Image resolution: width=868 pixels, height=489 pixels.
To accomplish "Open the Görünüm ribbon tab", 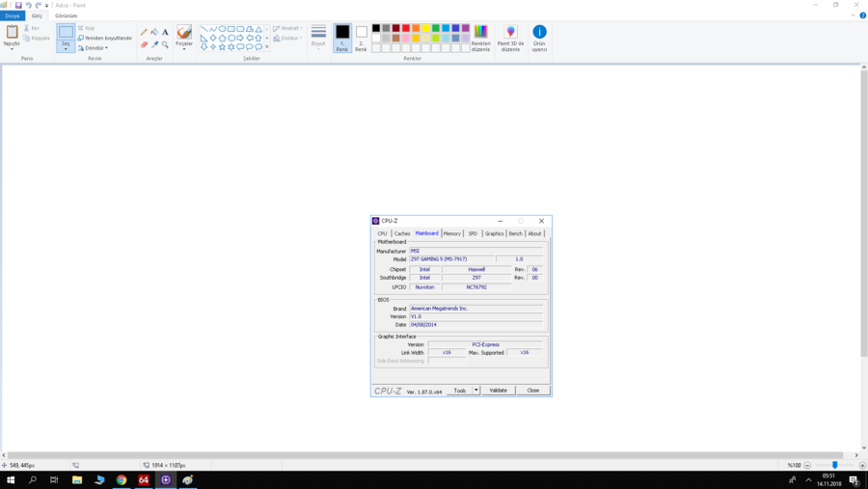I will (66, 16).
